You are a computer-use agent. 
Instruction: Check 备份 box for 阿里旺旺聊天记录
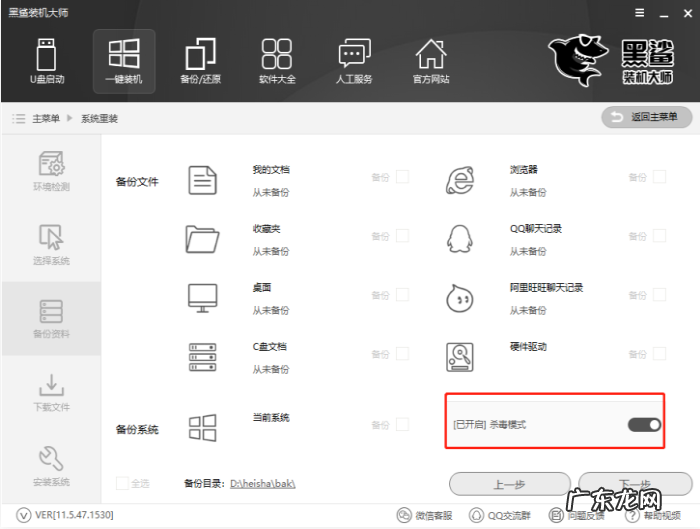tap(659, 295)
